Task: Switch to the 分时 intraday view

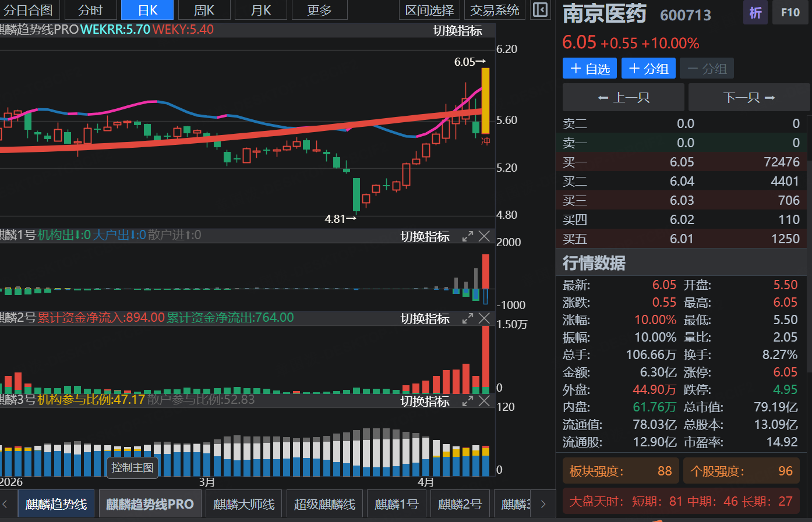Action: coord(90,10)
